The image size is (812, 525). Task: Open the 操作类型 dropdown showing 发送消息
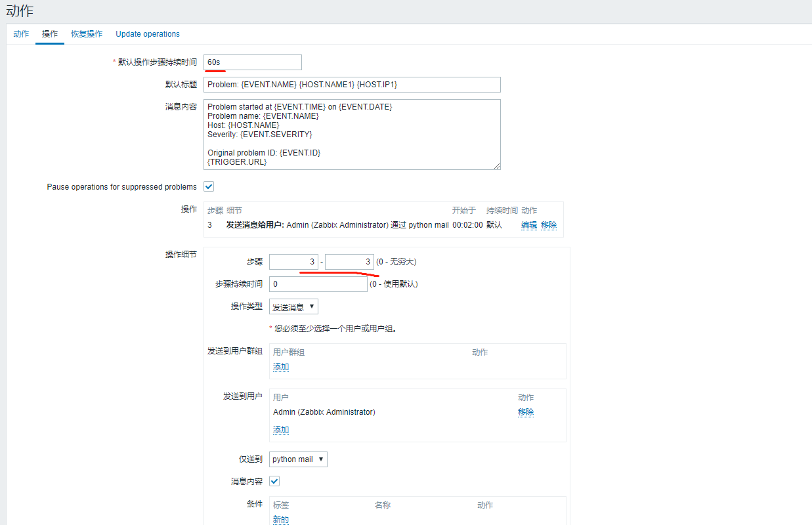coord(293,306)
